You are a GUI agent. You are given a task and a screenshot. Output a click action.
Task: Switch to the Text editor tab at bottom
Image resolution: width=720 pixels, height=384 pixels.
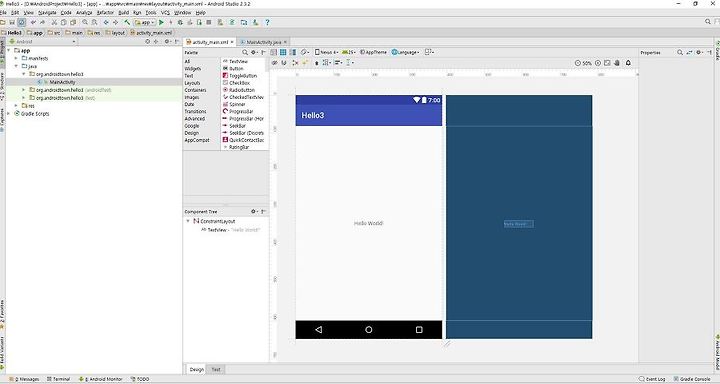216,369
